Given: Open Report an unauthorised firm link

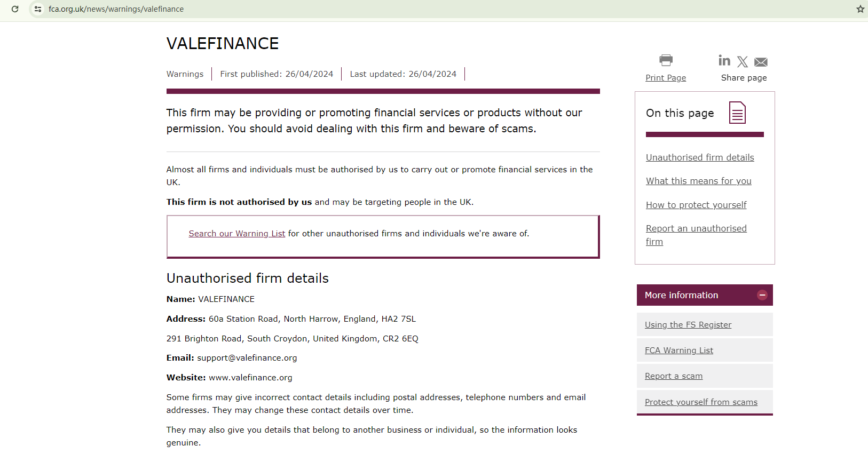Looking at the screenshot, I should (696, 229).
